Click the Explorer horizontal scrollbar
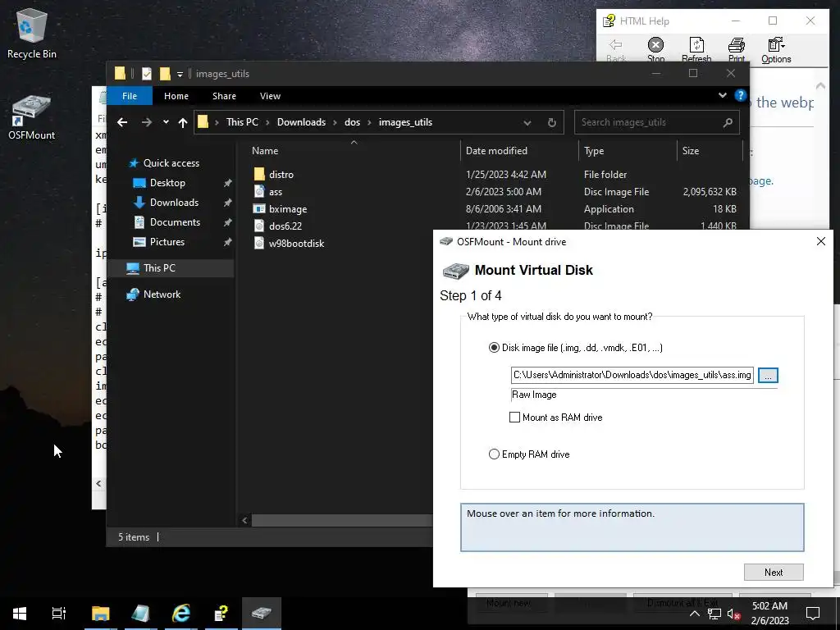 [x=342, y=520]
